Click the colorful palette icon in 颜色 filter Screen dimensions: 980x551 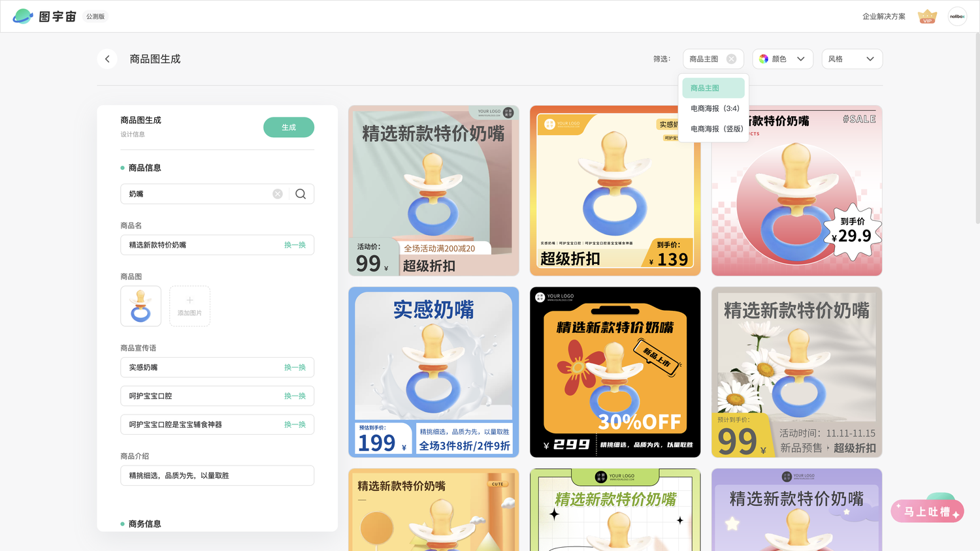764,59
